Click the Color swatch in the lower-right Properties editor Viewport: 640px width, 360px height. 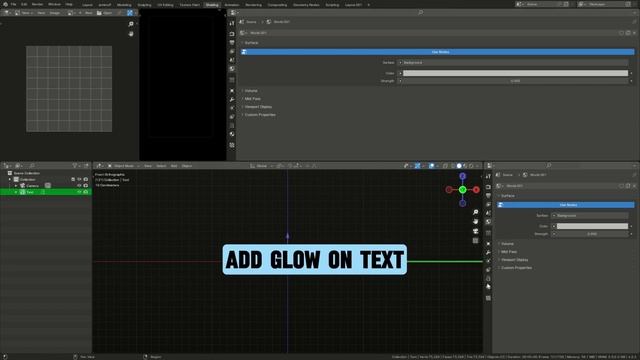tap(592, 226)
